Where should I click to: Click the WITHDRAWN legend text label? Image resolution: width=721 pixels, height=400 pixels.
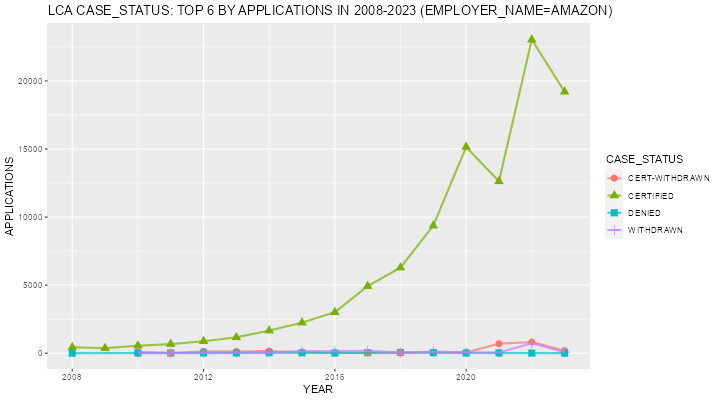655,230
